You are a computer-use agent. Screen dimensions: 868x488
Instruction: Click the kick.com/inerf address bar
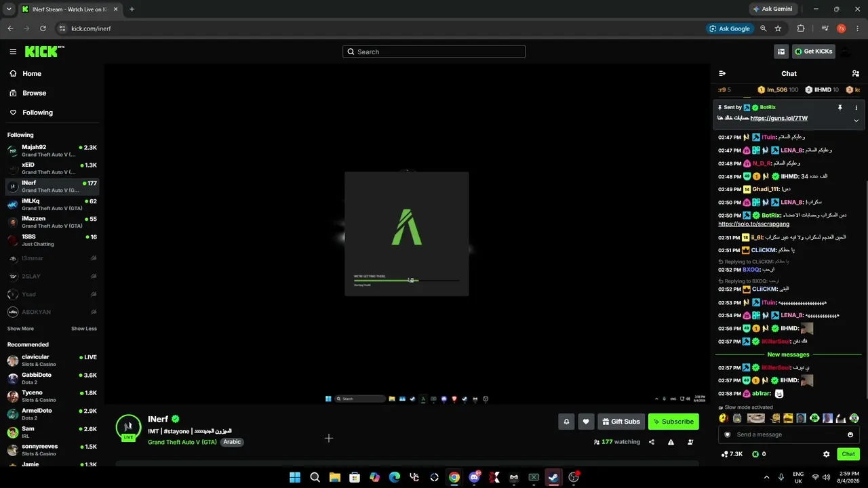(380, 28)
